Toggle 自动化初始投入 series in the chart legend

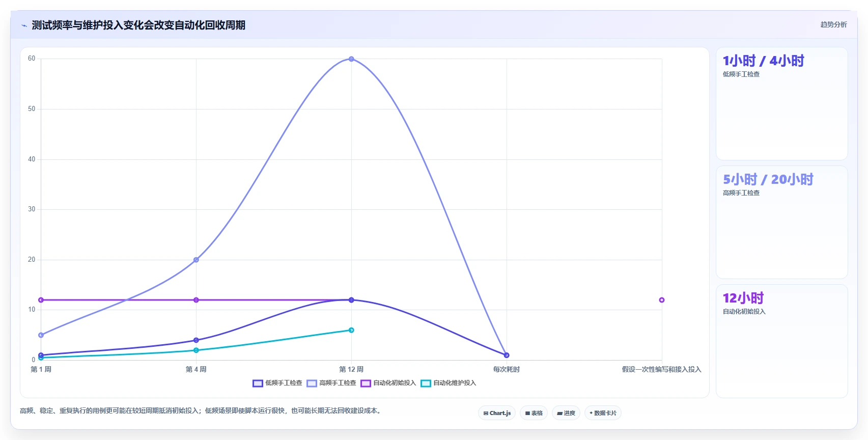coord(388,383)
